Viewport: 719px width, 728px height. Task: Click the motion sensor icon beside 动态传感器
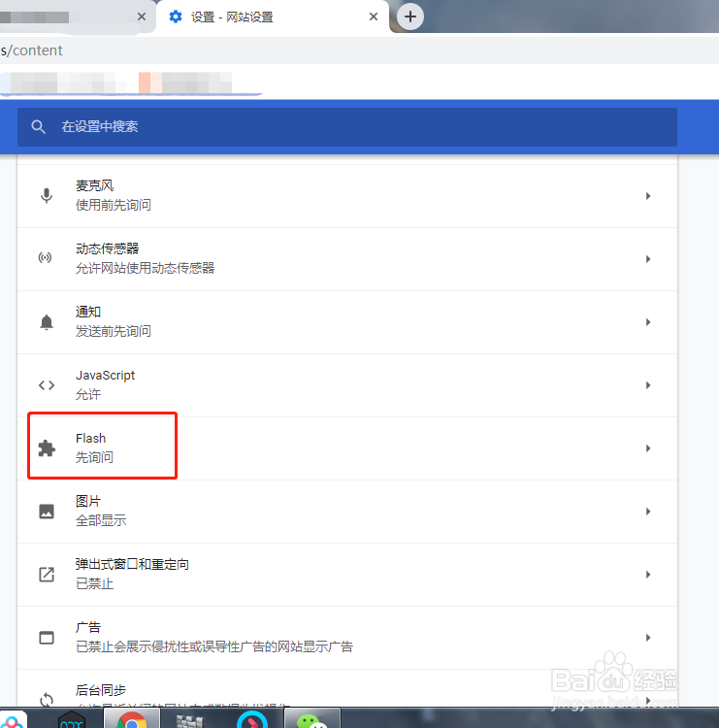[x=46, y=257]
